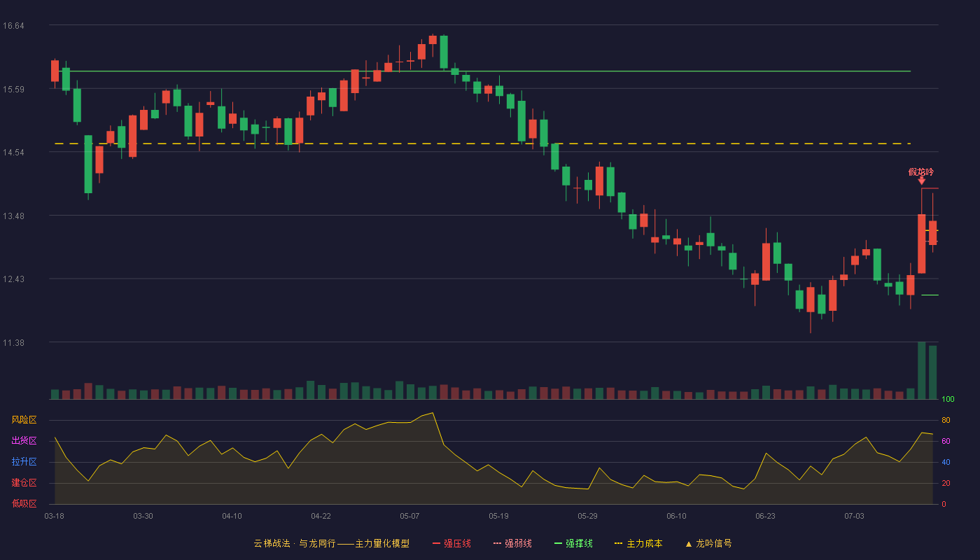
Task: Click the 11.38 price axis label
Action: [x=14, y=342]
